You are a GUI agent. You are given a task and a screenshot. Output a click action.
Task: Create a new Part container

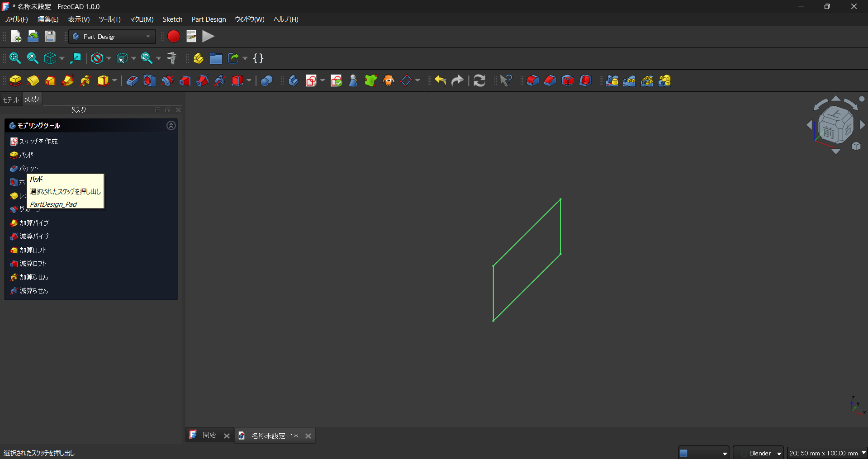[x=198, y=58]
